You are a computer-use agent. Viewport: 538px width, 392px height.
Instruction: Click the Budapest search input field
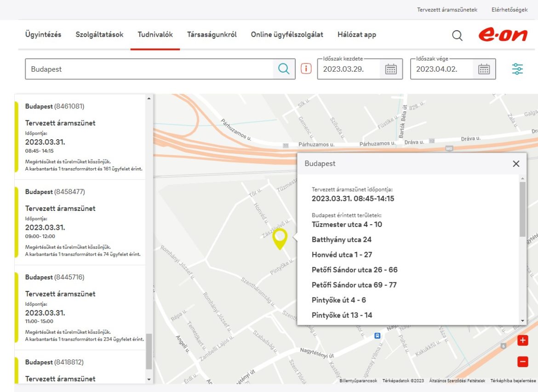click(x=149, y=69)
